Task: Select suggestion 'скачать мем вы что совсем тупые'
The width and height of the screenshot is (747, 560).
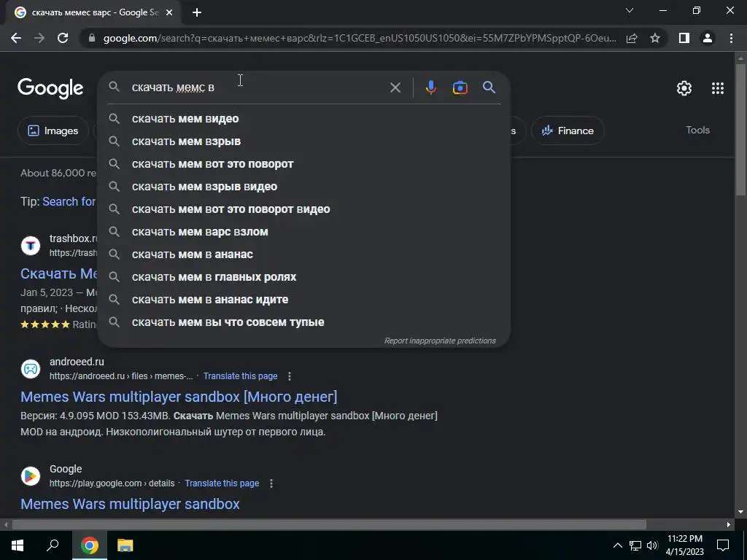Action: click(x=304, y=322)
